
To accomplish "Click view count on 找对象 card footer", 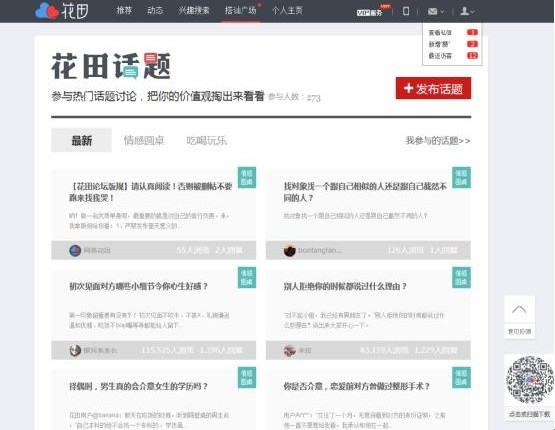I will (x=405, y=250).
